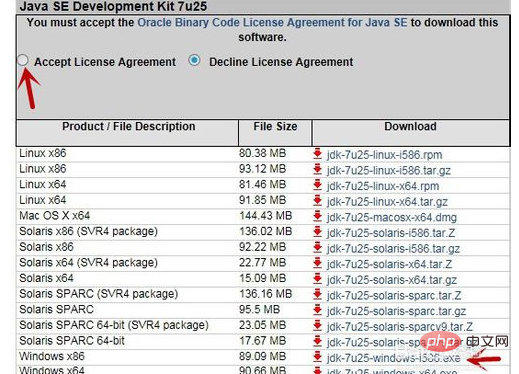Click the Windows x86 row label
This screenshot has height=374, width=519.
52,356
